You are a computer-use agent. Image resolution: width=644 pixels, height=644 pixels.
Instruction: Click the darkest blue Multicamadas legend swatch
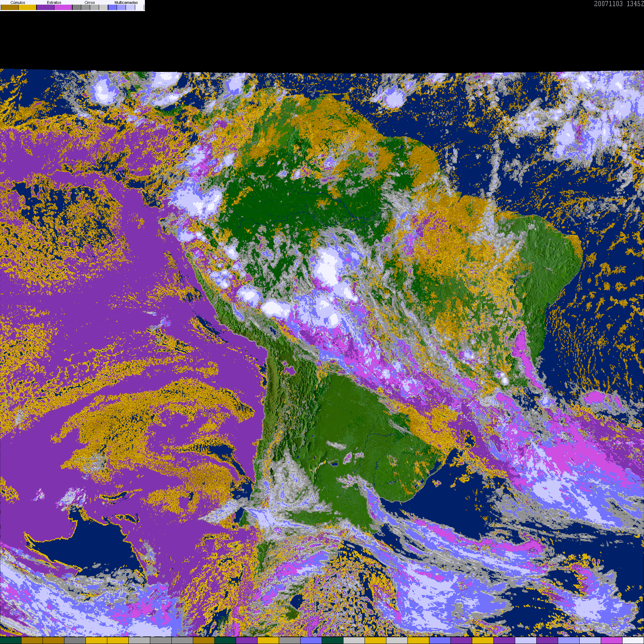pos(113,8)
